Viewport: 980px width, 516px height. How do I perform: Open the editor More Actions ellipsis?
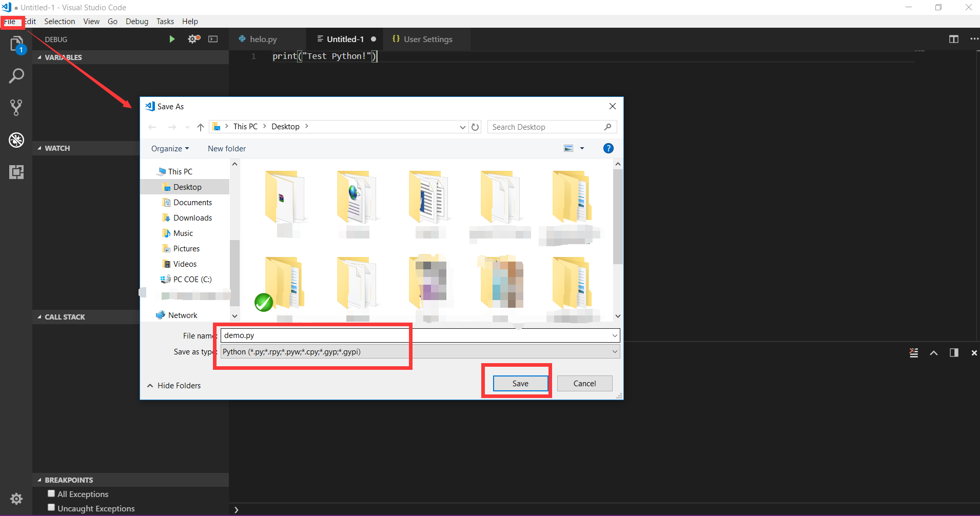(x=974, y=39)
